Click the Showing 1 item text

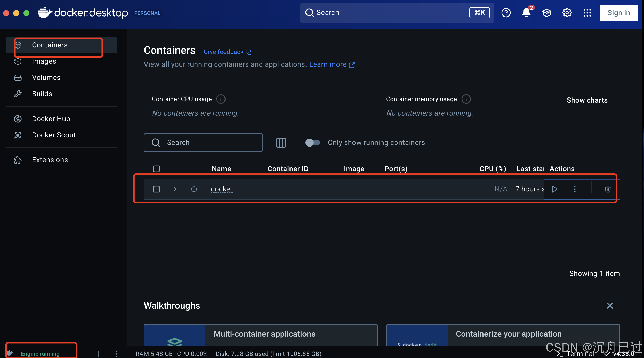pos(594,274)
